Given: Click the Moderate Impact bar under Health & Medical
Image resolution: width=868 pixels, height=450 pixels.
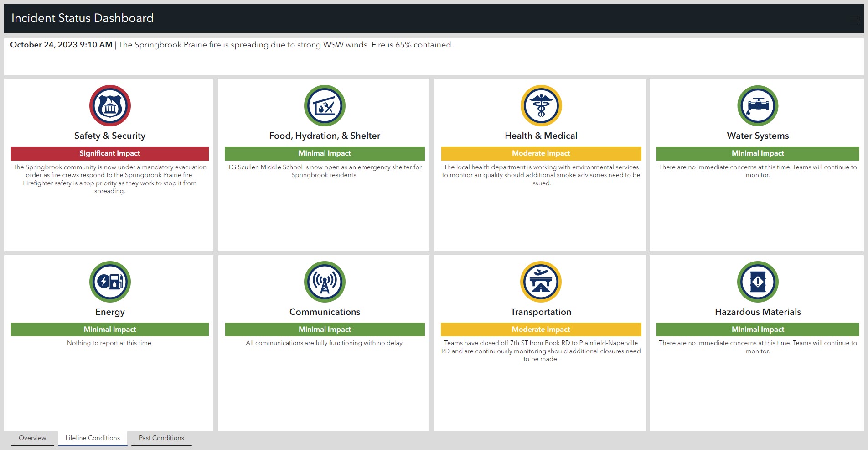Looking at the screenshot, I should (541, 153).
